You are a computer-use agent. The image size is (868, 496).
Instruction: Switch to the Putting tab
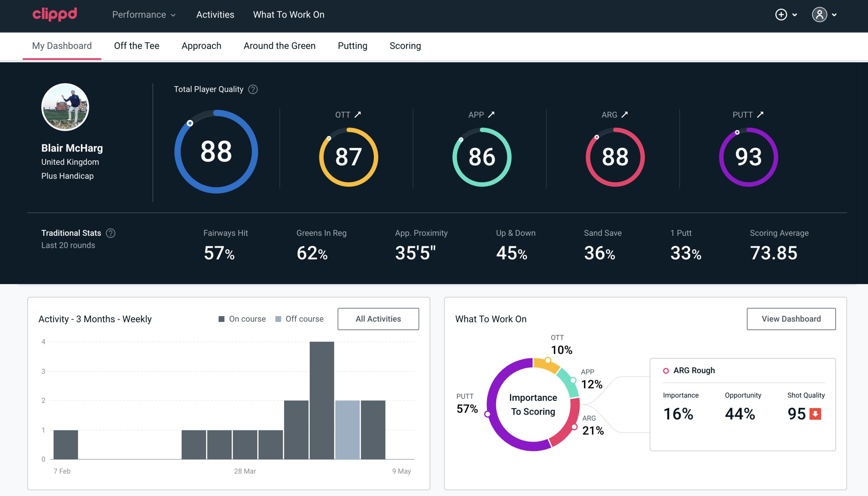pyautogui.click(x=352, y=45)
